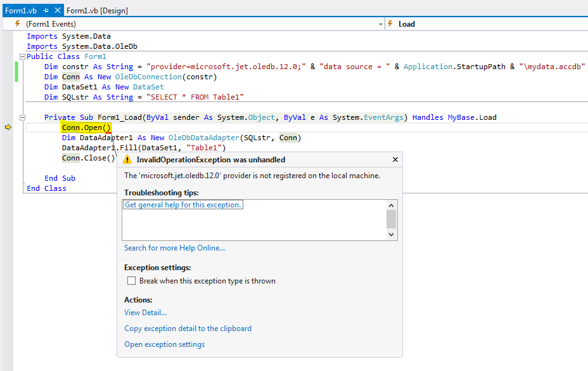Viewport: 588px width, 371px height.
Task: Collapse the Form1_Load sub block
Action: 22,117
